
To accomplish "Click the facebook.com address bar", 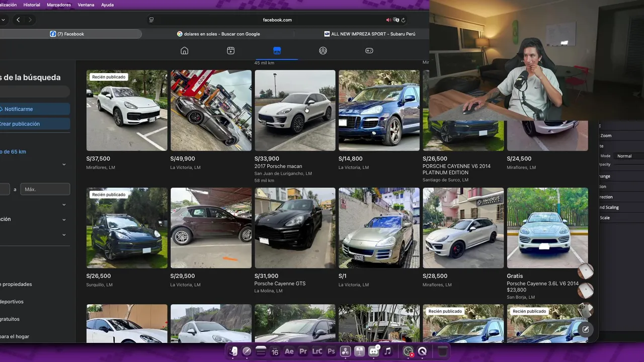I will [277, 20].
